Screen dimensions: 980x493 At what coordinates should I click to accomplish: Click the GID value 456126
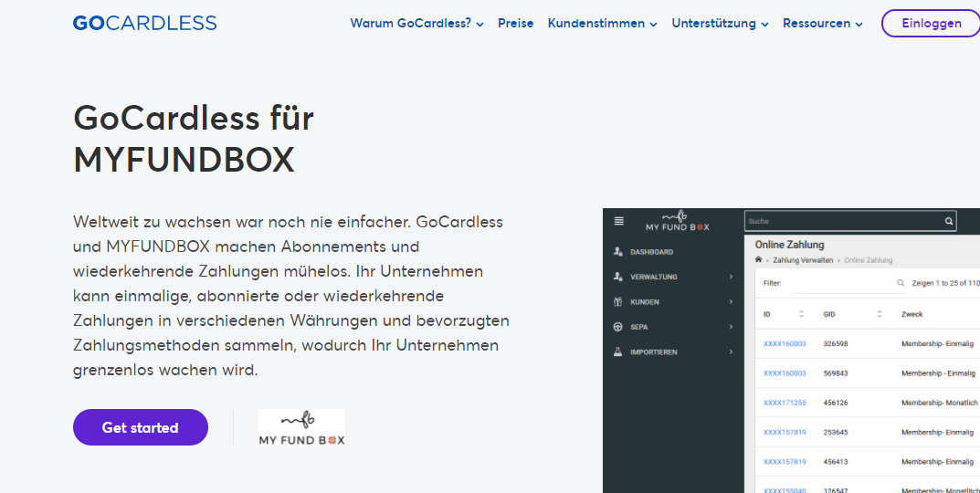pos(836,403)
